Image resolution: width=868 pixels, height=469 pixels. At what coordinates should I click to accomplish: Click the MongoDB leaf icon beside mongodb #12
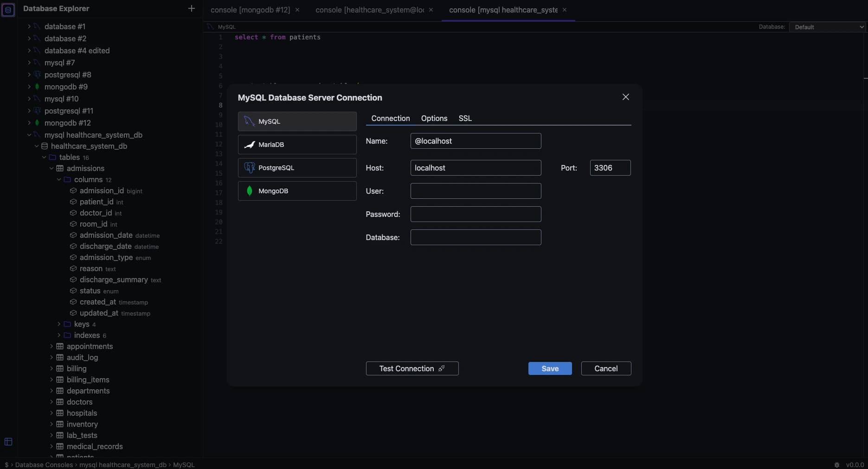coord(38,123)
